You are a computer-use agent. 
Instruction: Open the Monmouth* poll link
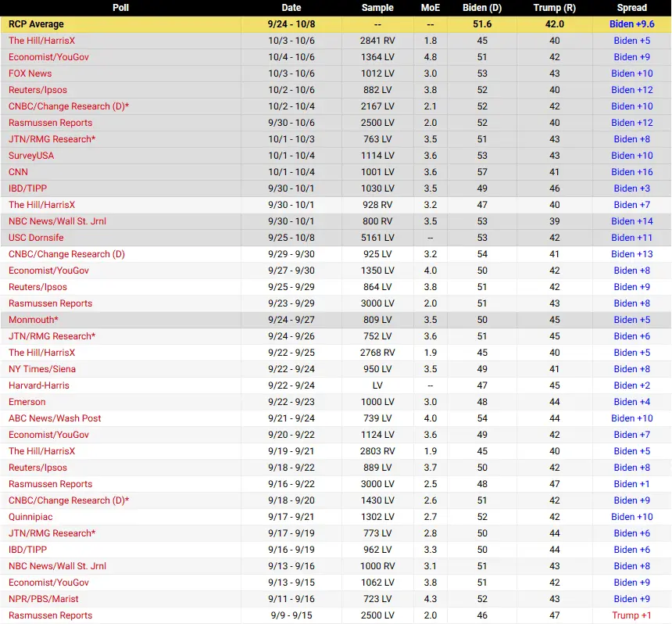click(x=34, y=320)
